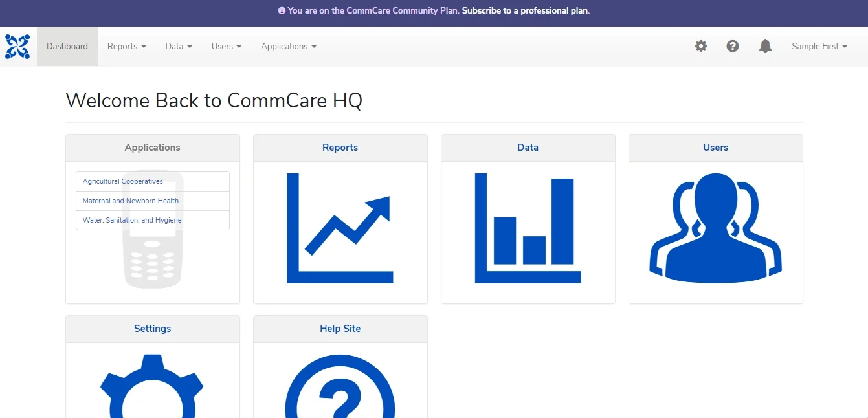
Task: Click the Reports line chart icon
Action: [340, 228]
